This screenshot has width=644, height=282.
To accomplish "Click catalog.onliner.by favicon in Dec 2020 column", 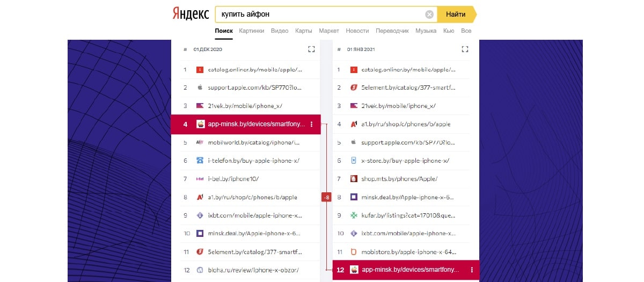I will [200, 69].
